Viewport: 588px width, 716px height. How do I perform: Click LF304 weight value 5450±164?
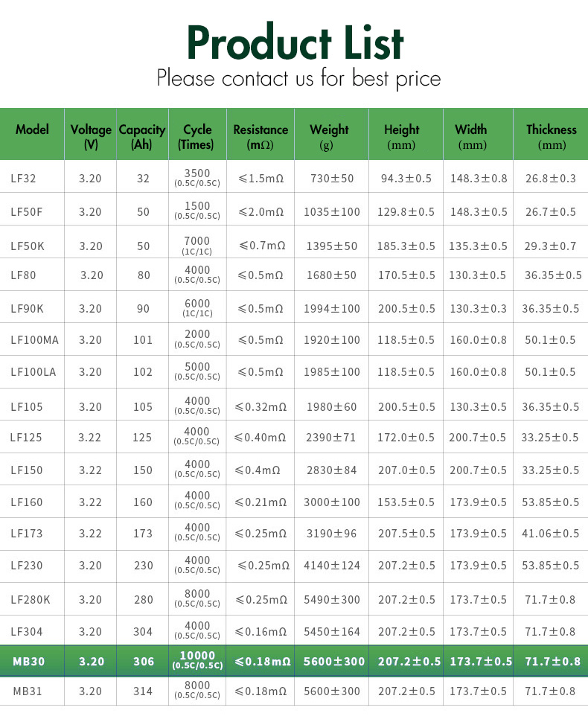332,632
